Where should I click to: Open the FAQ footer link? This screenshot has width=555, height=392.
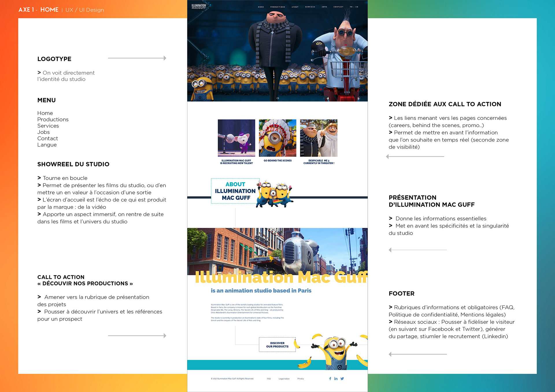pyautogui.click(x=269, y=379)
